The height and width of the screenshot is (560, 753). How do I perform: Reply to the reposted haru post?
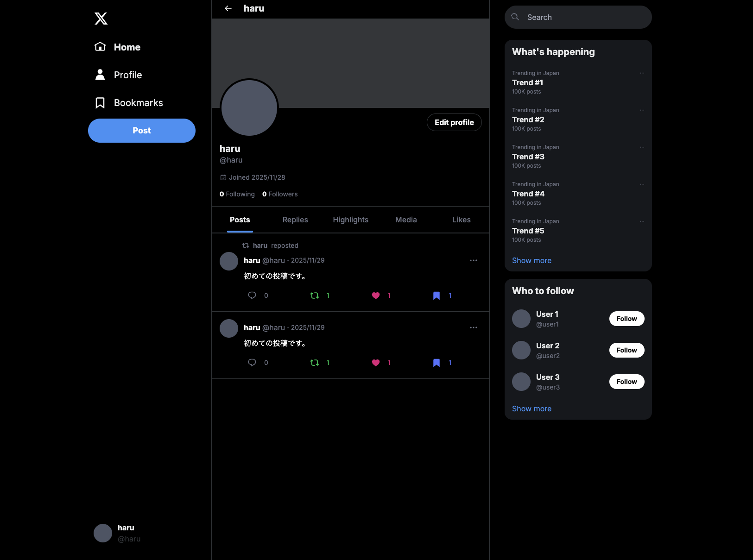[252, 296]
